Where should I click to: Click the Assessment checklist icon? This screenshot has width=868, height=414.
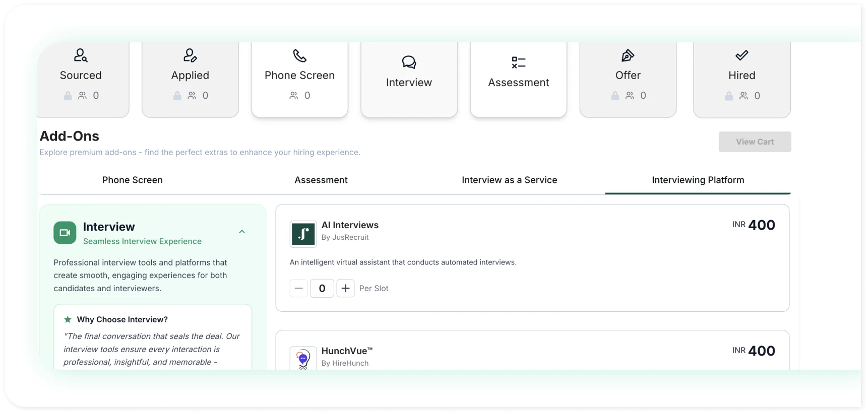click(x=519, y=62)
